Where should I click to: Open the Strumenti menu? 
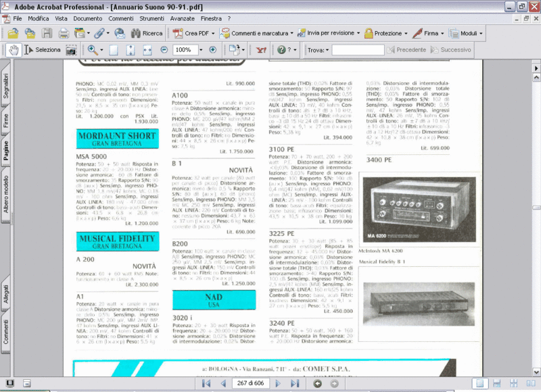tap(151, 19)
